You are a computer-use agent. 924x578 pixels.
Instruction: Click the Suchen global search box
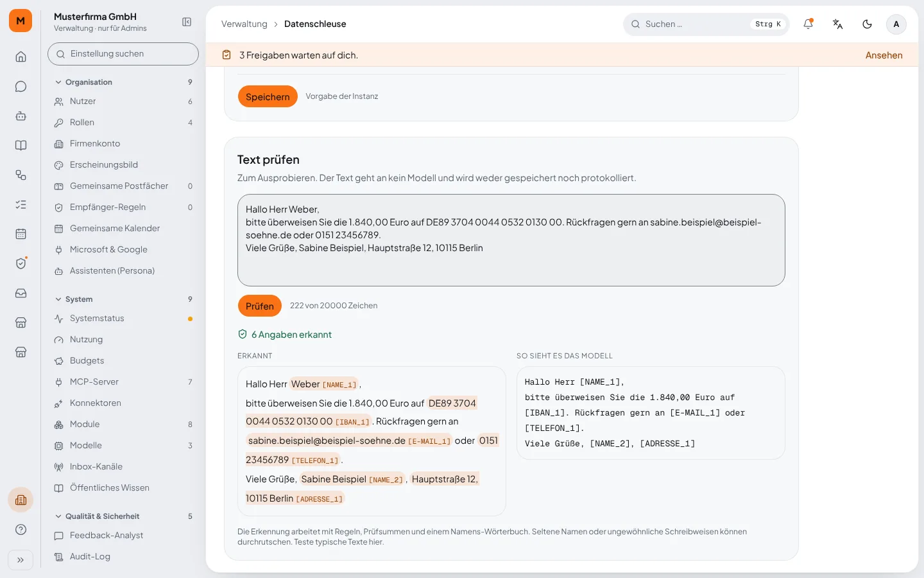pyautogui.click(x=706, y=24)
